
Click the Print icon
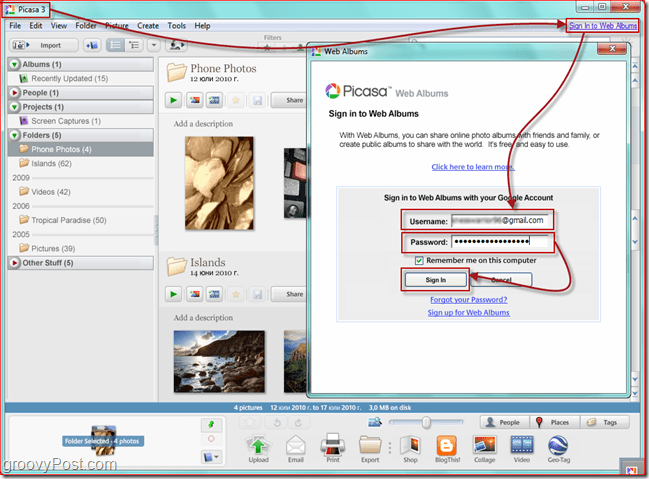tap(333, 448)
